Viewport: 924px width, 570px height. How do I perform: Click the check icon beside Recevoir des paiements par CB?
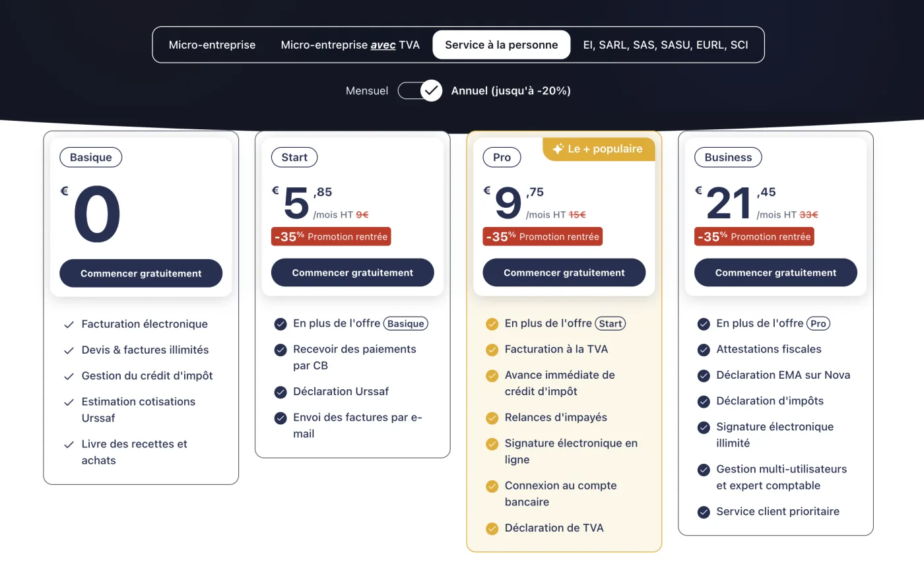click(280, 350)
